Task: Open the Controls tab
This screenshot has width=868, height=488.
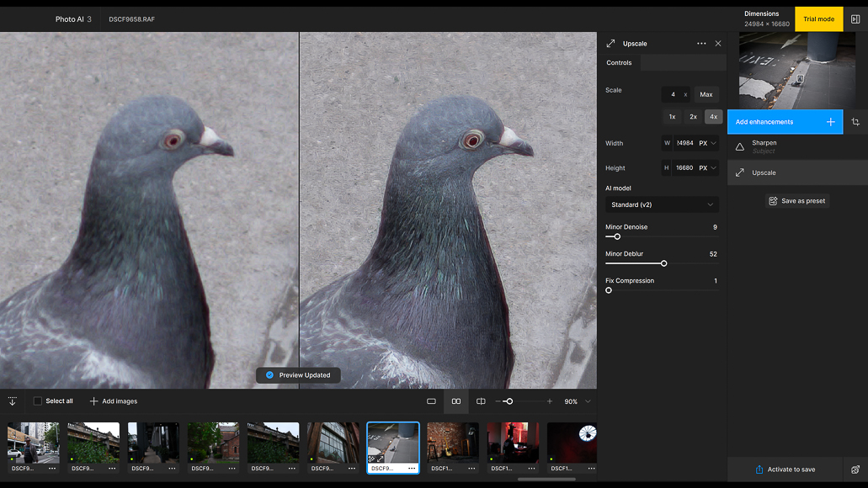Action: coord(619,62)
